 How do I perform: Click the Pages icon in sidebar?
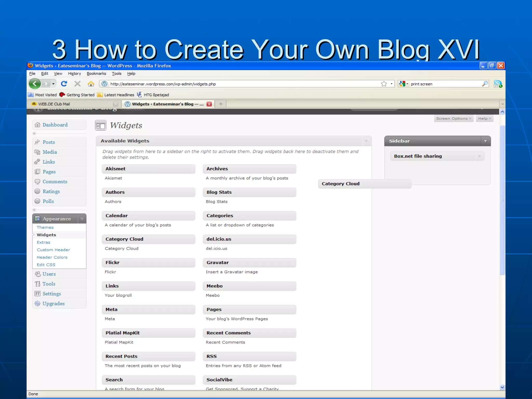(x=37, y=171)
